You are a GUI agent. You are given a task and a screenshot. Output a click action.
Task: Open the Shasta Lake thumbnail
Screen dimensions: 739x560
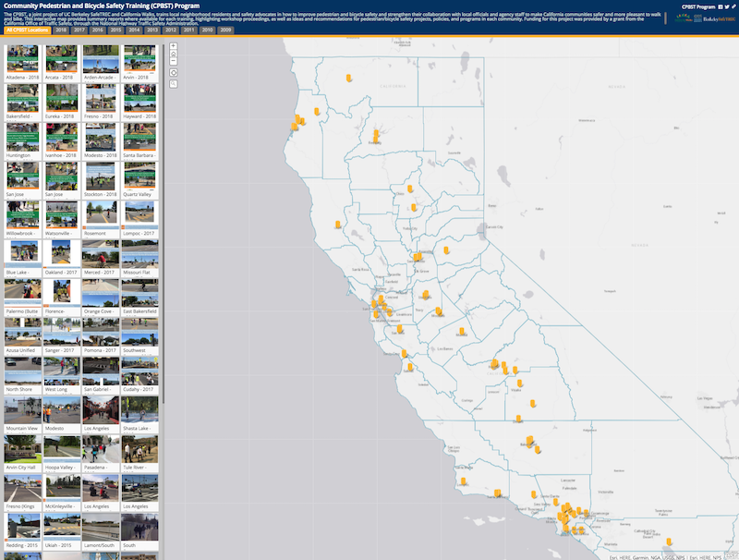[140, 415]
